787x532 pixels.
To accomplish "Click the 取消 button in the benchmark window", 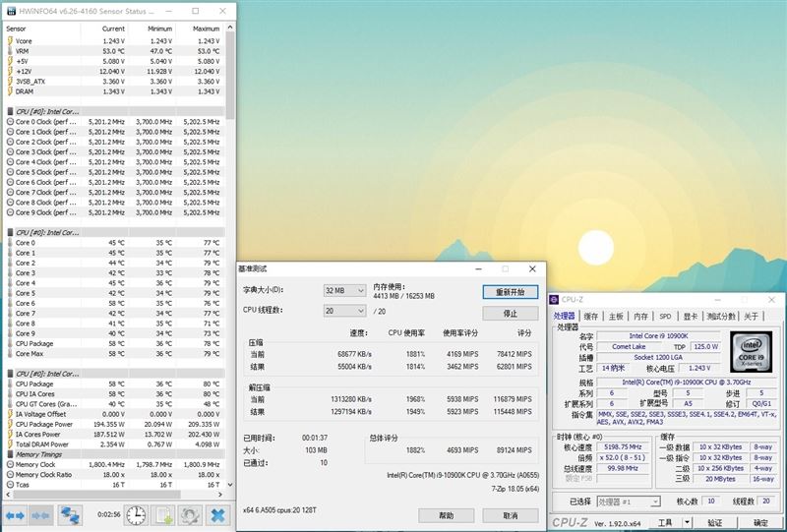I will coord(511,515).
